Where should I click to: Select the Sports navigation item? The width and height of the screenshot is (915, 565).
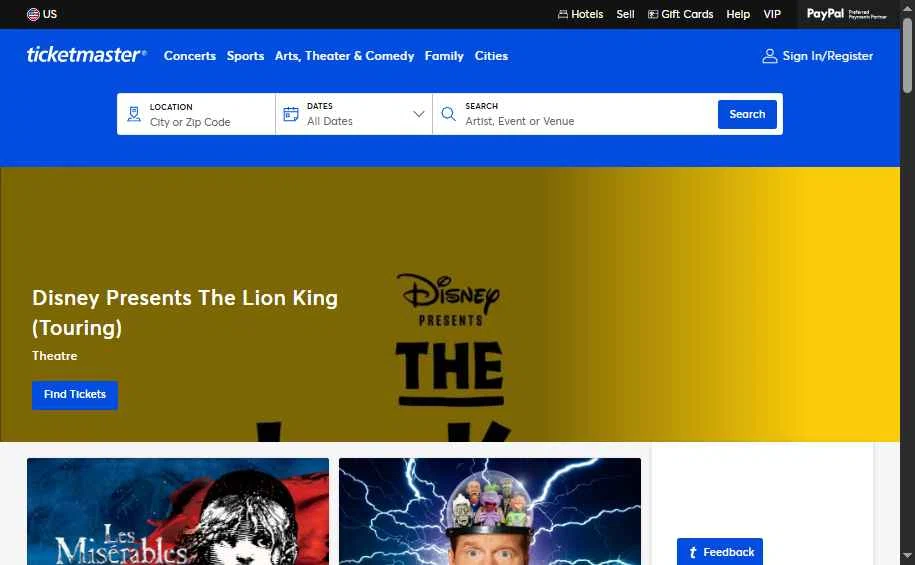click(x=245, y=56)
